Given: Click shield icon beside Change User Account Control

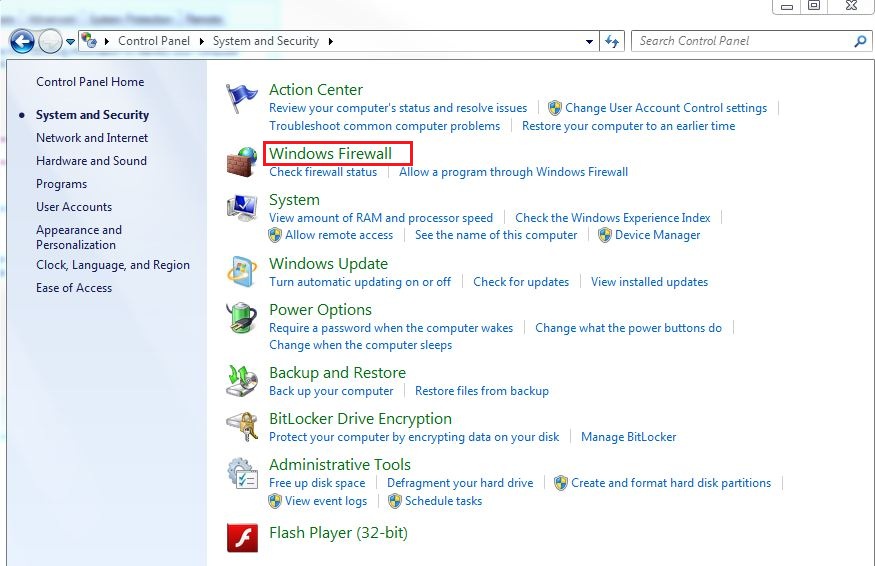Looking at the screenshot, I should 554,108.
